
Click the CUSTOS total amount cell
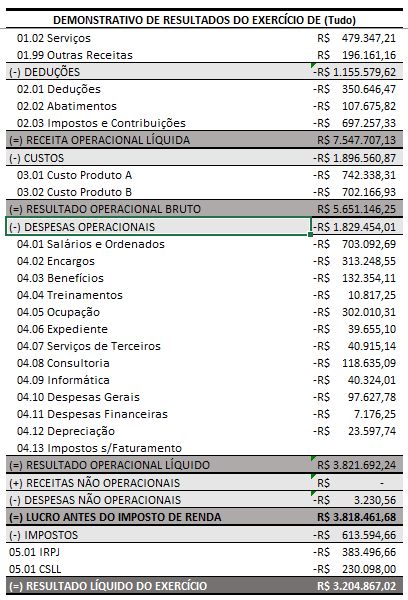pos(357,158)
